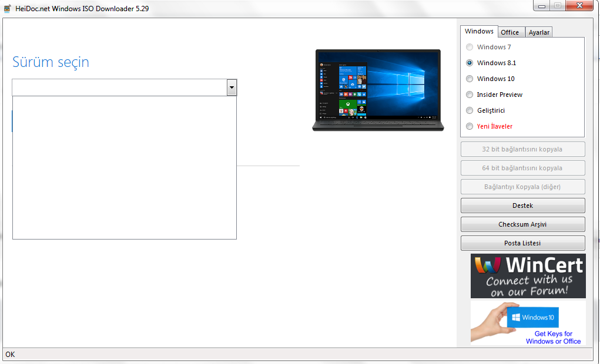This screenshot has width=600, height=364.
Task: Click the laptop image showing Windows 10
Action: 376,90
